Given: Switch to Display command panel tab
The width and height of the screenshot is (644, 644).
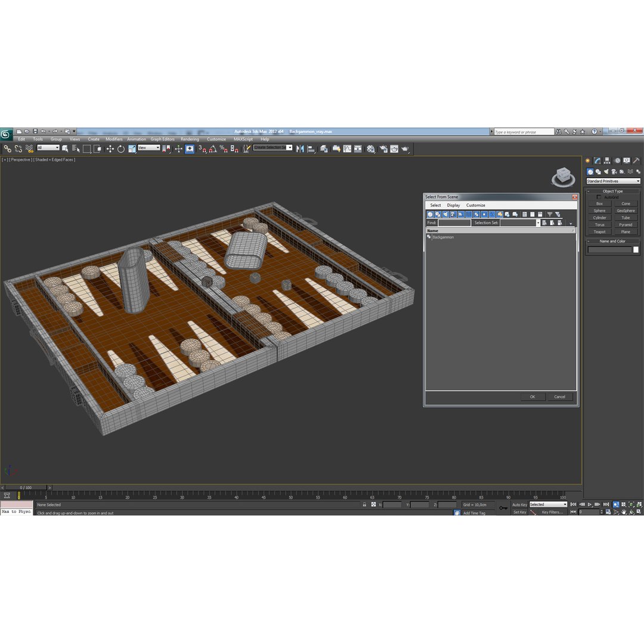Looking at the screenshot, I should 626,160.
